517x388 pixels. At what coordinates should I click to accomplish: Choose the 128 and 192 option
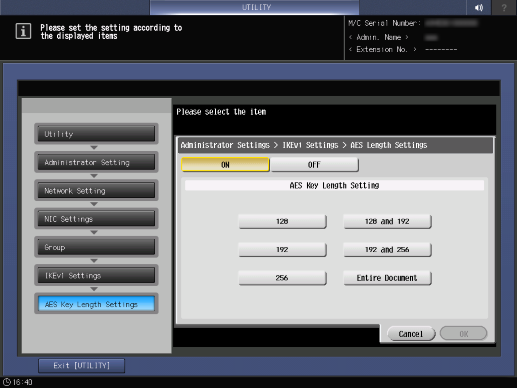[x=387, y=221]
